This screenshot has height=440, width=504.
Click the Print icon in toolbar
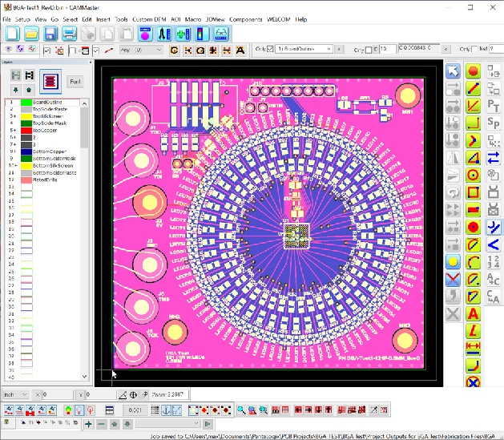click(69, 34)
